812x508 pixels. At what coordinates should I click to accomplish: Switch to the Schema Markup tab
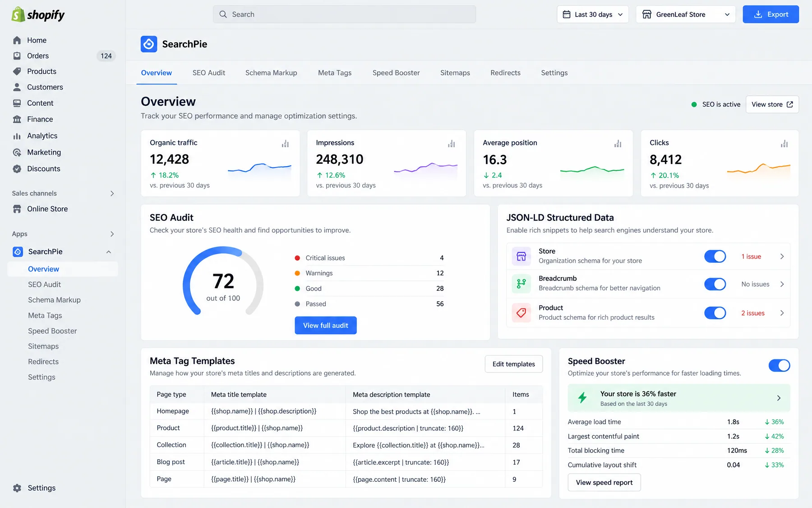[271, 73]
